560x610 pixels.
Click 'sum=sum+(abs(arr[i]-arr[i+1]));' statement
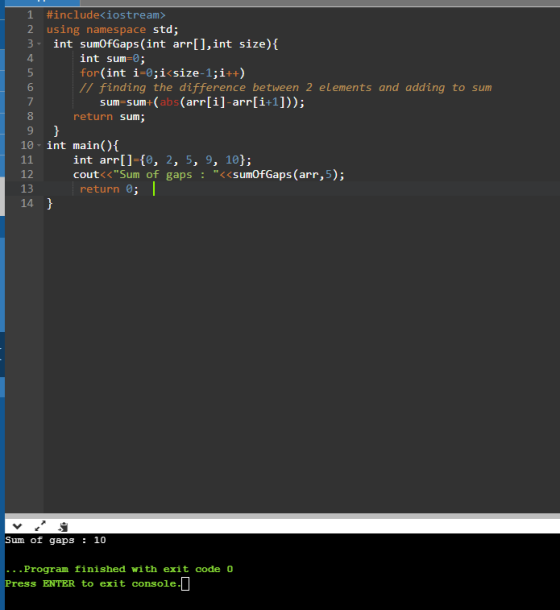point(202,102)
